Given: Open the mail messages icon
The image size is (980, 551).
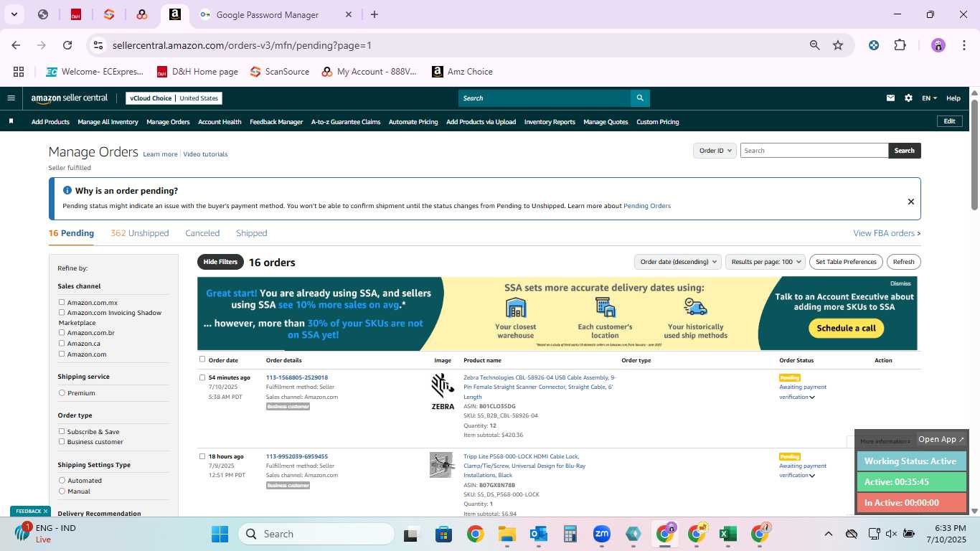Looking at the screenshot, I should pos(890,98).
